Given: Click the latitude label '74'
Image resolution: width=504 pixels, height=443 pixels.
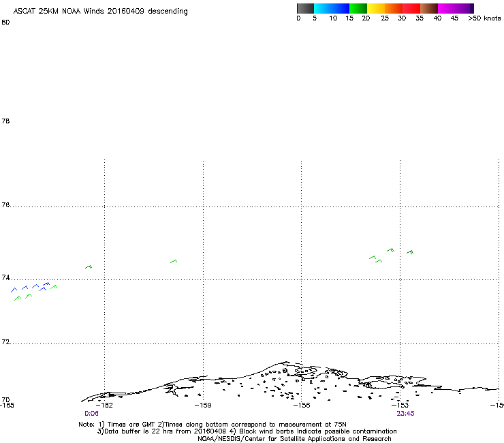Looking at the screenshot, I should click(5, 277).
